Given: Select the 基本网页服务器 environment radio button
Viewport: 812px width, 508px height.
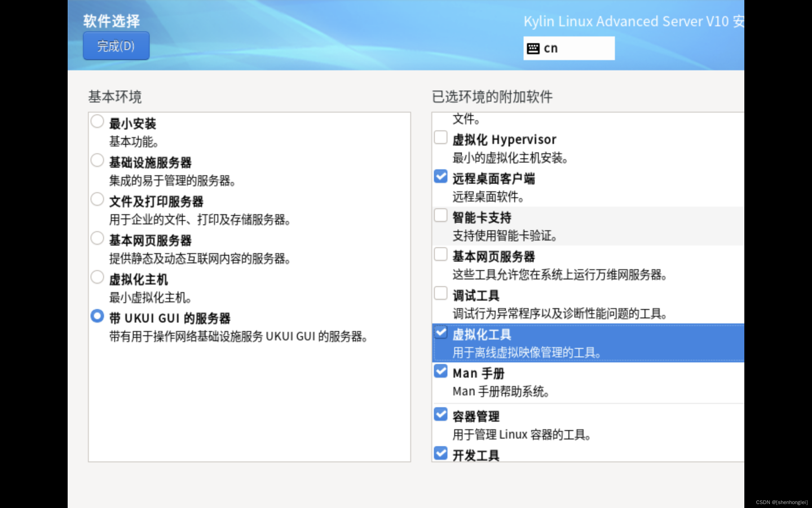Looking at the screenshot, I should 97,238.
